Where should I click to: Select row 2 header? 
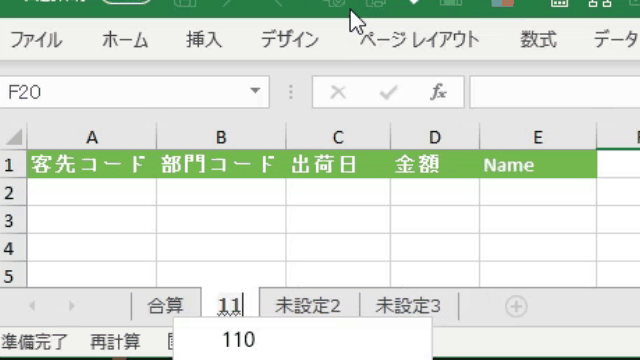pyautogui.click(x=13, y=192)
